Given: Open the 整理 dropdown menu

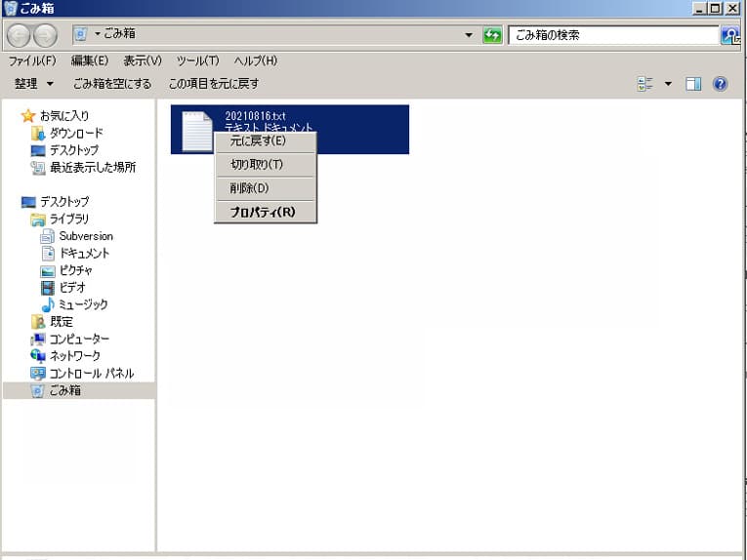Looking at the screenshot, I should [x=34, y=84].
